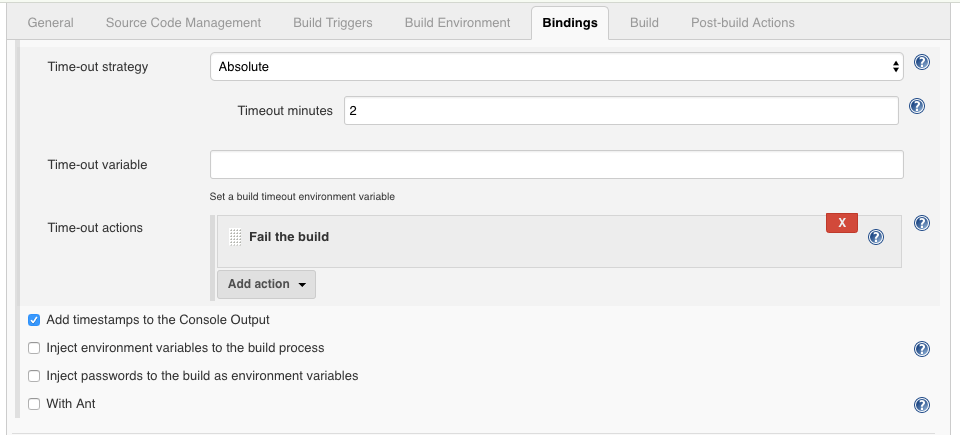Enable Inject environment variables to build process
This screenshot has width=960, height=435.
pyautogui.click(x=34, y=348)
